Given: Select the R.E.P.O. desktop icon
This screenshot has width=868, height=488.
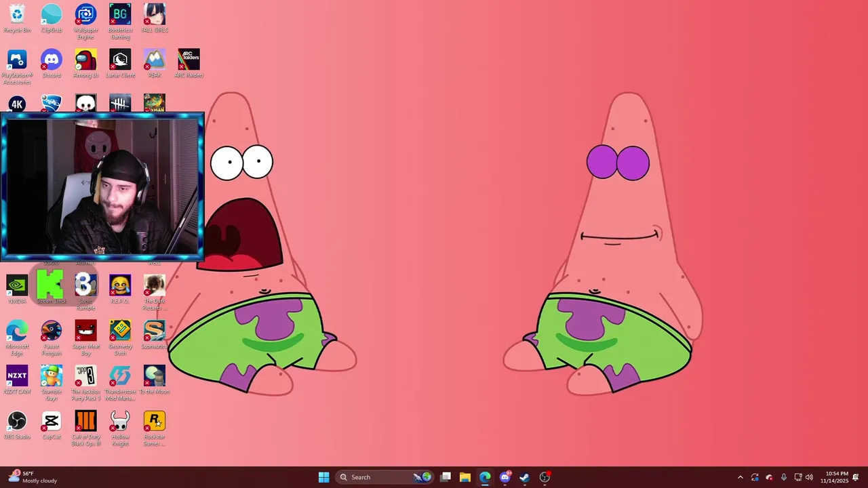Looking at the screenshot, I should (120, 289).
